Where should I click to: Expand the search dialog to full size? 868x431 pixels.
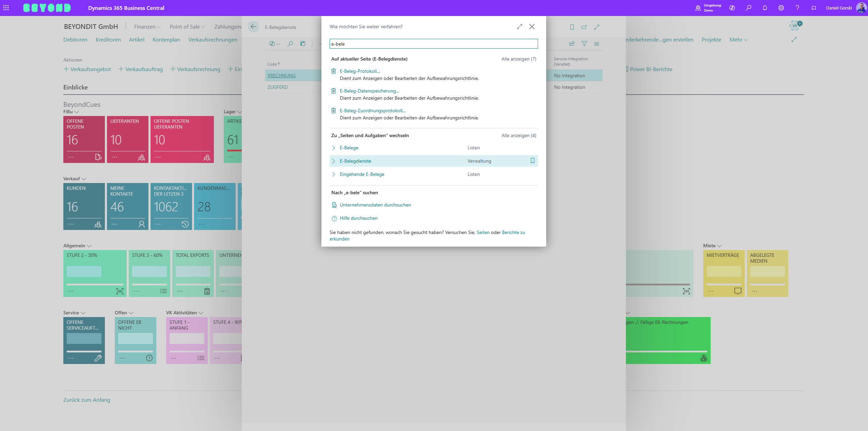tap(519, 27)
